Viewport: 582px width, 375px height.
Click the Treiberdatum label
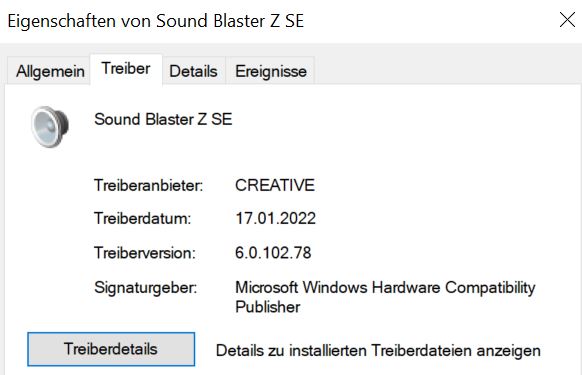pos(143,218)
